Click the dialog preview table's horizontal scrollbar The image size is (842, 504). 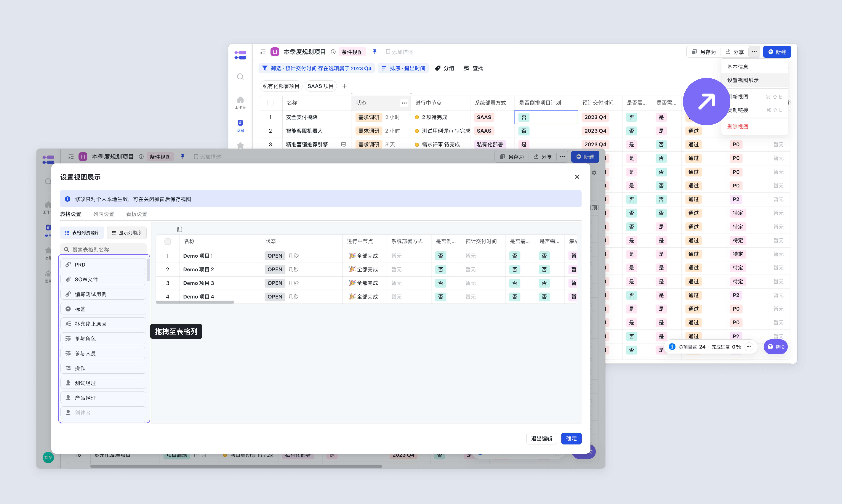pyautogui.click(x=195, y=302)
